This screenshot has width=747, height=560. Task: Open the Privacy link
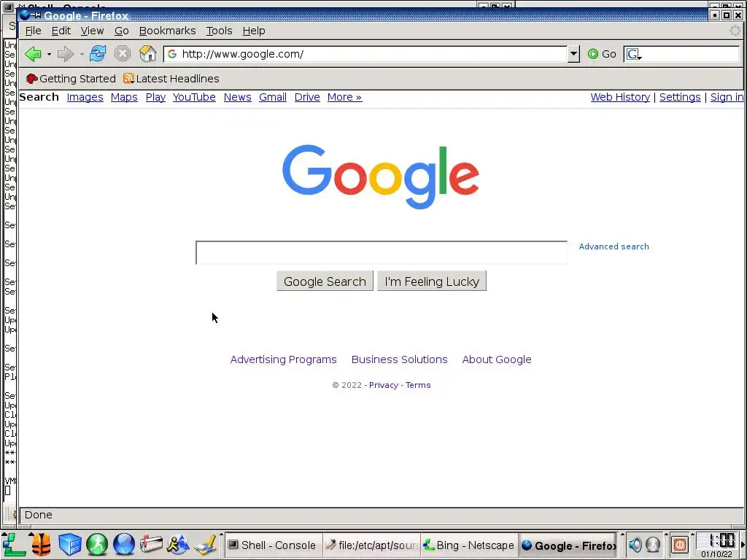click(x=384, y=385)
